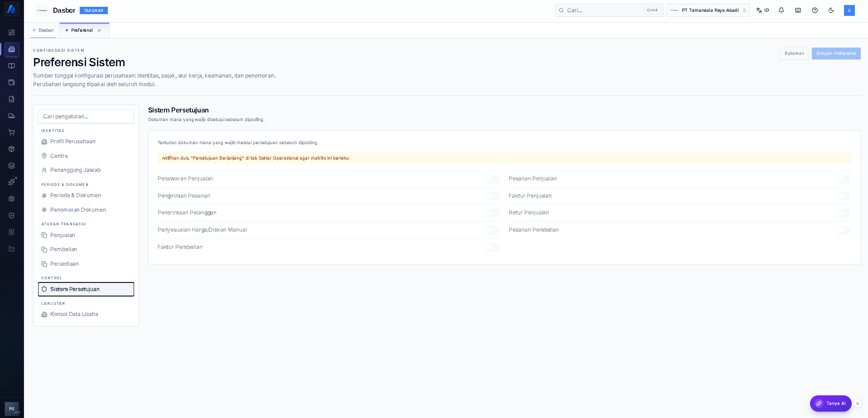The image size is (868, 418).
Task: Toggle Faktur Pembelian approval switch
Action: click(x=493, y=247)
